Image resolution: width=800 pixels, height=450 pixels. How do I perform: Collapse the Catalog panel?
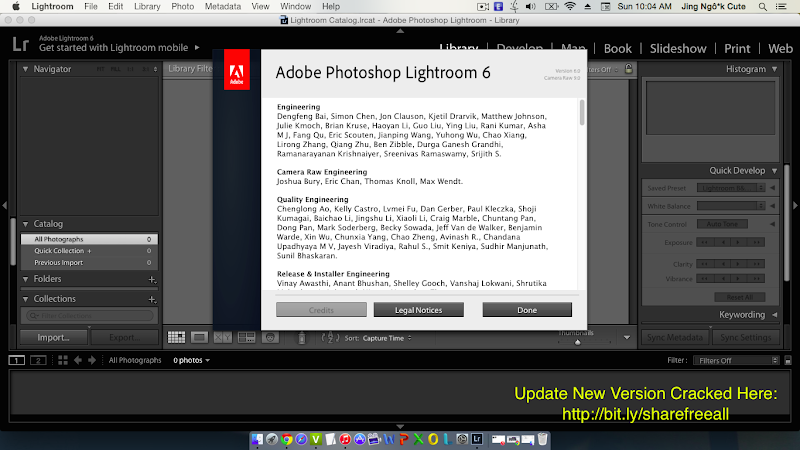point(25,224)
